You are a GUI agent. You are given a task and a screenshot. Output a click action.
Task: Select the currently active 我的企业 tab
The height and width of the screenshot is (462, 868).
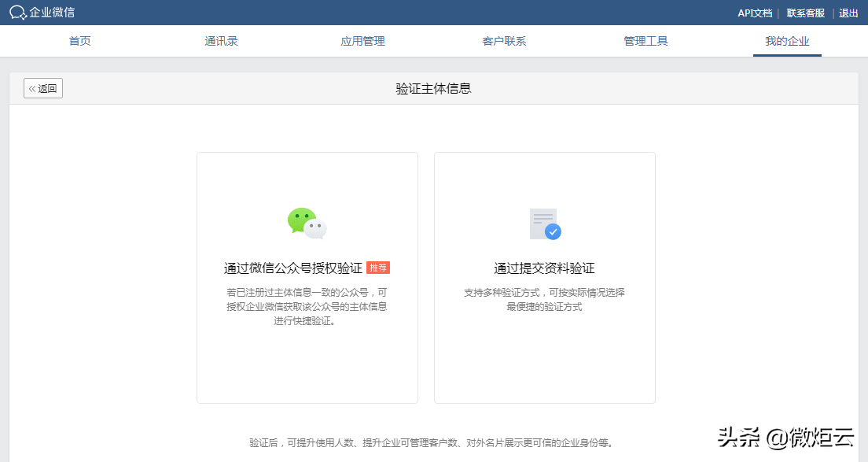coord(787,42)
